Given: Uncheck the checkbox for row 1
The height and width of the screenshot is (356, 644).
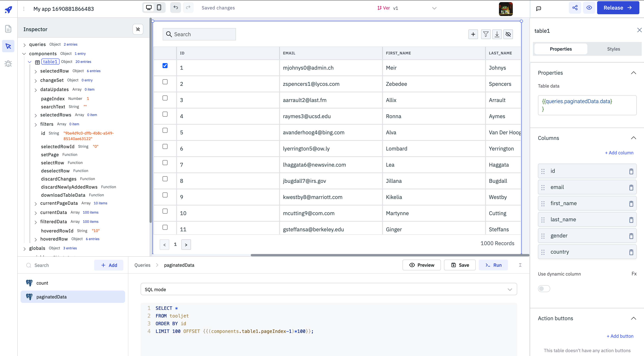Looking at the screenshot, I should tap(165, 66).
